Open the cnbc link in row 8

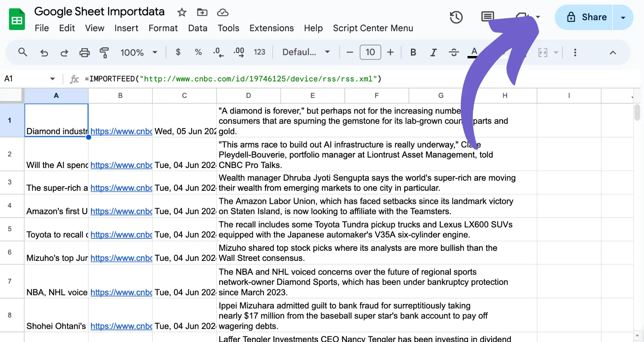click(x=121, y=326)
